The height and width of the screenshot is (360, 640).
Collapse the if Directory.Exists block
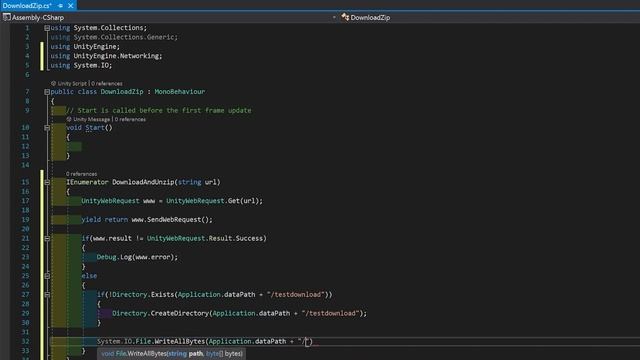point(47,295)
